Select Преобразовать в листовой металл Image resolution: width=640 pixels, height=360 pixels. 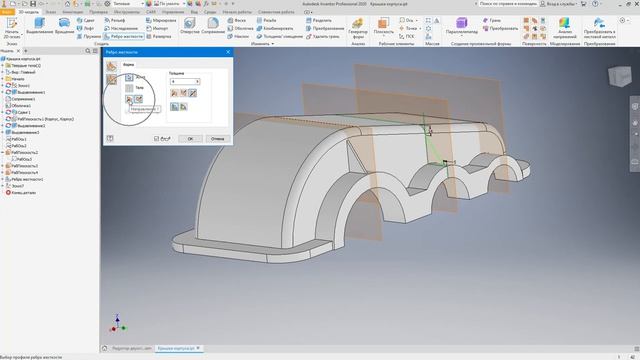coord(600,28)
